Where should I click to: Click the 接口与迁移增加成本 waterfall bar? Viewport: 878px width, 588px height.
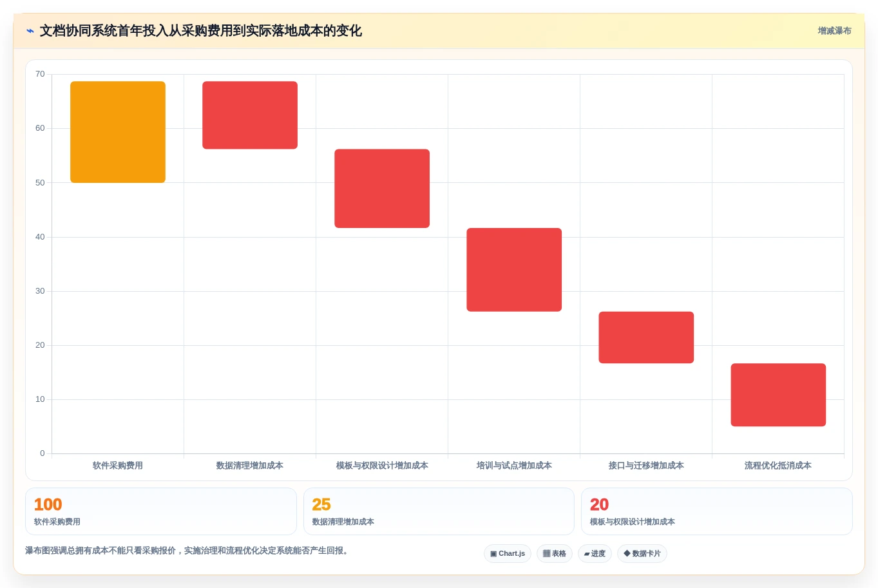pos(646,337)
